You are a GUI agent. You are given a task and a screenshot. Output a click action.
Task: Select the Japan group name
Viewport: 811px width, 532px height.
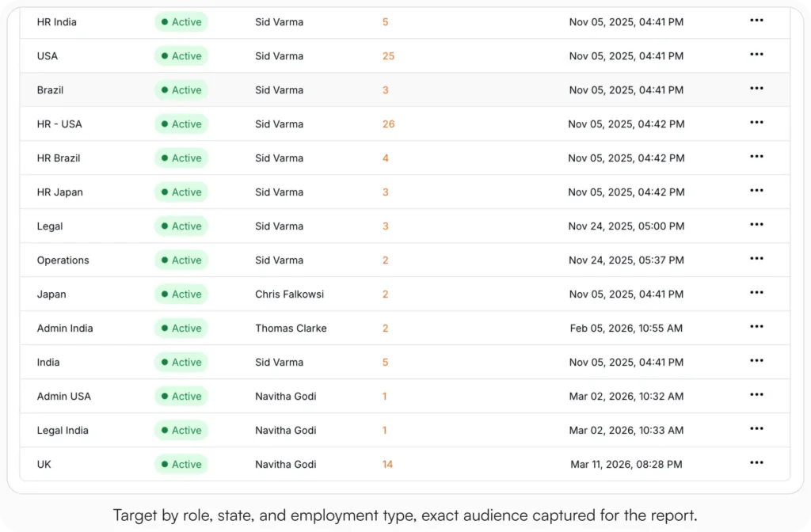[51, 294]
